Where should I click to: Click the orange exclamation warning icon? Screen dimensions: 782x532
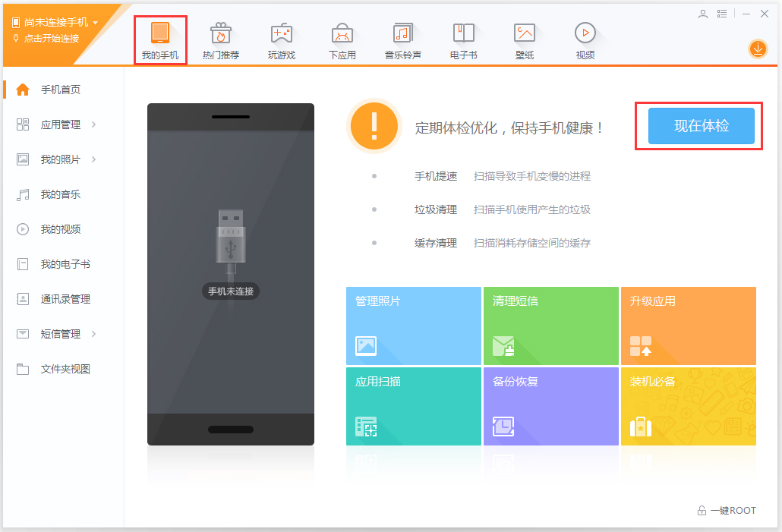click(374, 126)
